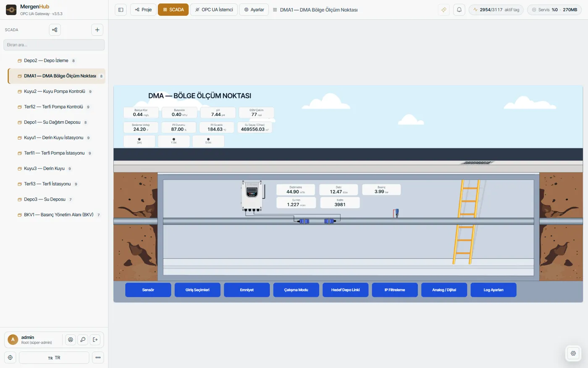The width and height of the screenshot is (588, 368).
Task: Select BKV1 — Basınç Yönetim Alanı screen
Action: coord(56,215)
